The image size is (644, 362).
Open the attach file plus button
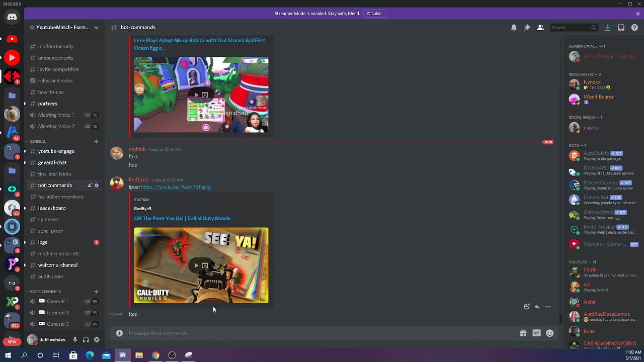(119, 333)
